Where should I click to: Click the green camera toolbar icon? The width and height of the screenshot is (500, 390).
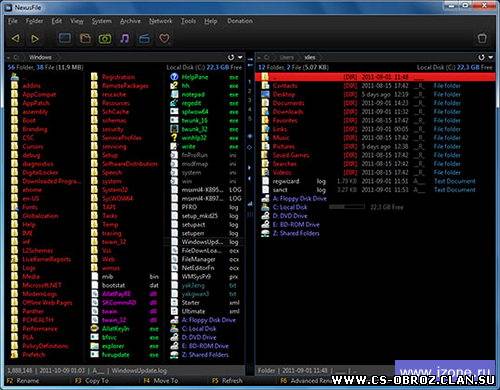click(105, 39)
